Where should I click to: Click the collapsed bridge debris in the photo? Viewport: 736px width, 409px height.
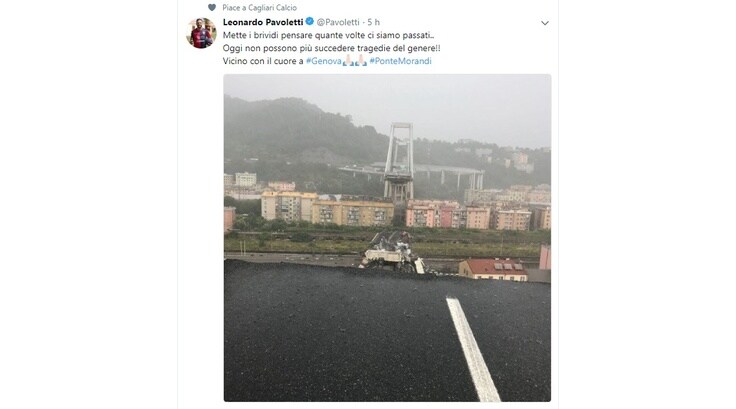(x=393, y=253)
